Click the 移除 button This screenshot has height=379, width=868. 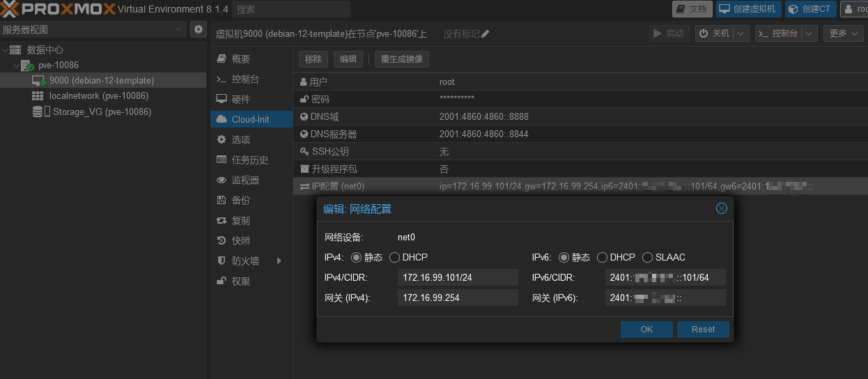(x=313, y=59)
